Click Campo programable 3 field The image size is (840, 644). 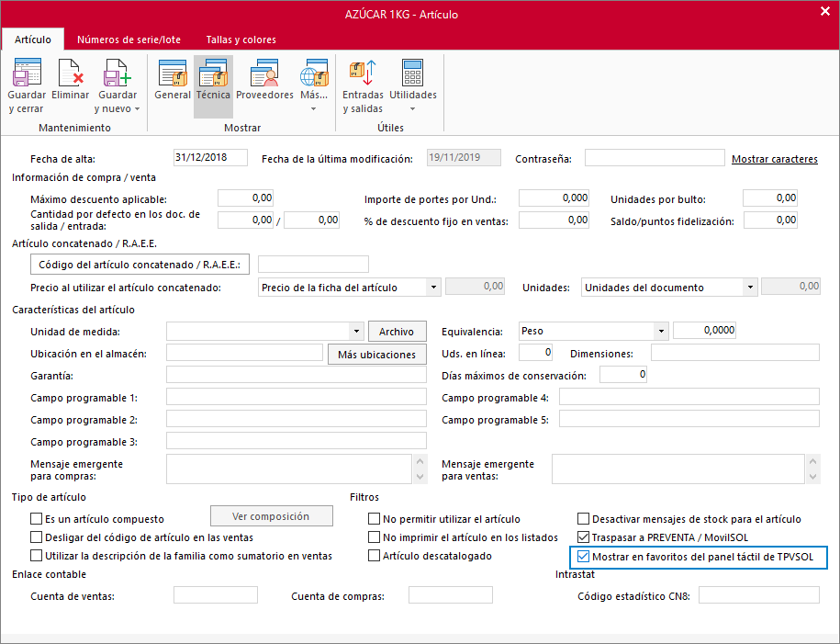click(297, 440)
